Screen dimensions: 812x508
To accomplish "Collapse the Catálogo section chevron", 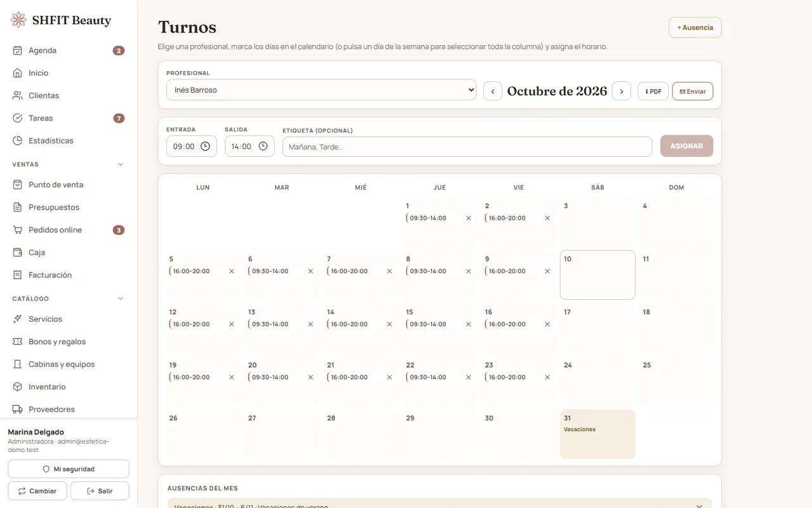I will pos(121,298).
